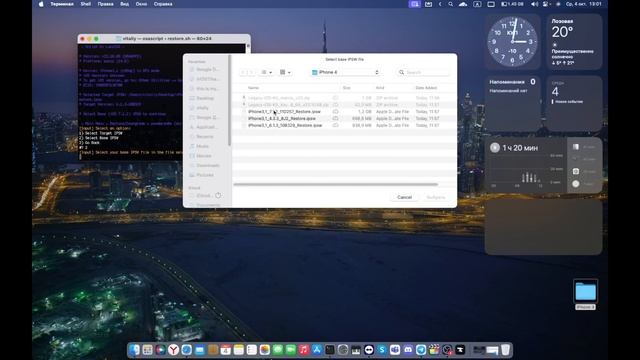
Task: Click the volume icon in menu bar
Action: 534,4
